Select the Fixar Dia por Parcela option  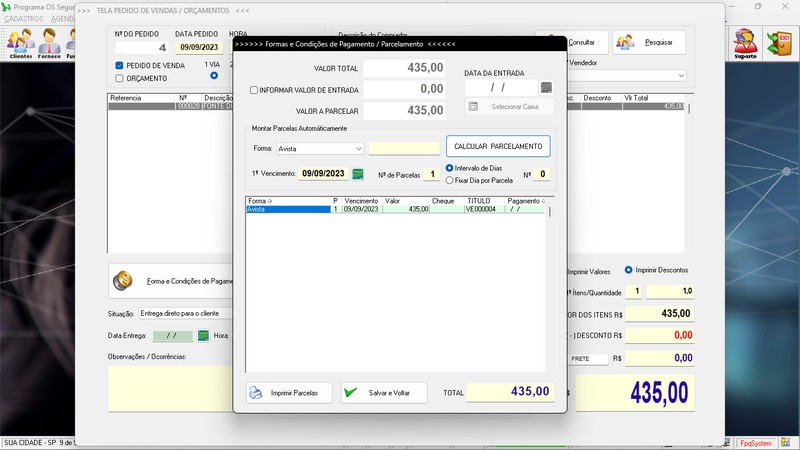(x=449, y=180)
